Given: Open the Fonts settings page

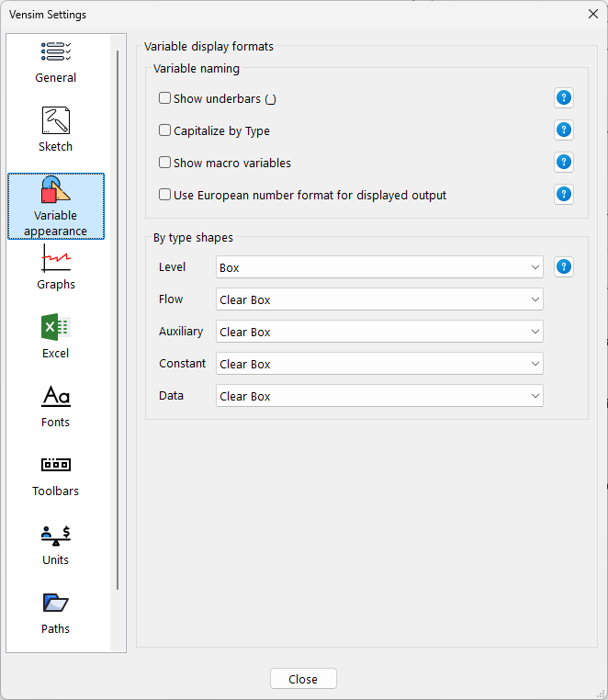Looking at the screenshot, I should pyautogui.click(x=56, y=406).
